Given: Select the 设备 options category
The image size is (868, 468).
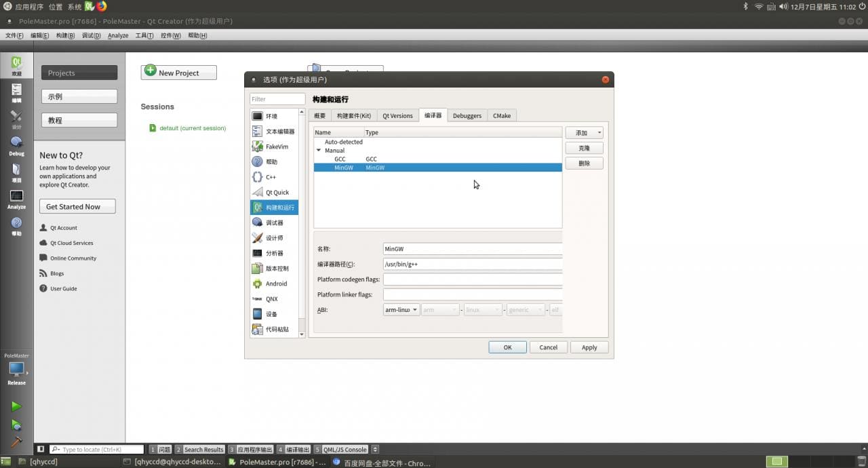Looking at the screenshot, I should (x=274, y=314).
